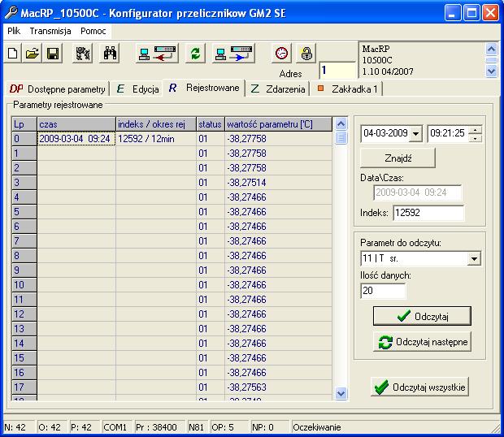Click COM1 in the status bar
The width and height of the screenshot is (504, 437).
[x=117, y=427]
